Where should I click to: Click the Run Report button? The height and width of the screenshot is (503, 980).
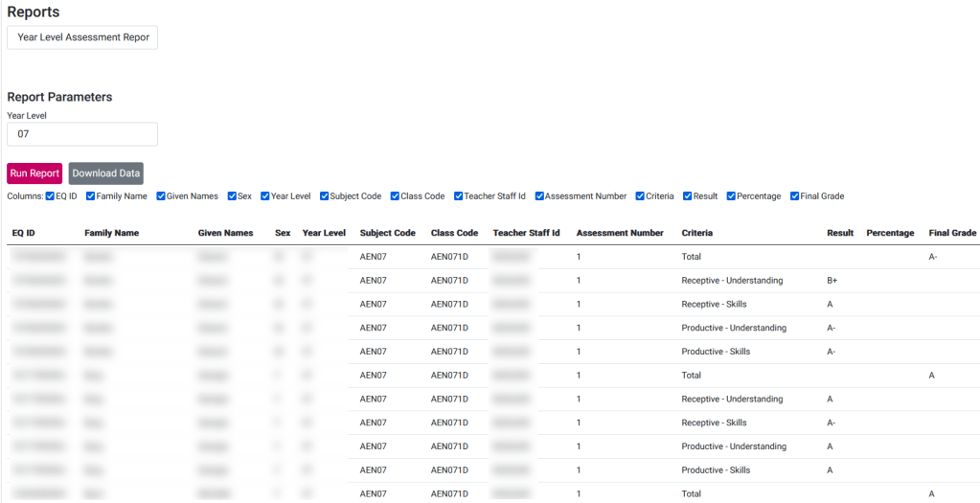tap(34, 173)
